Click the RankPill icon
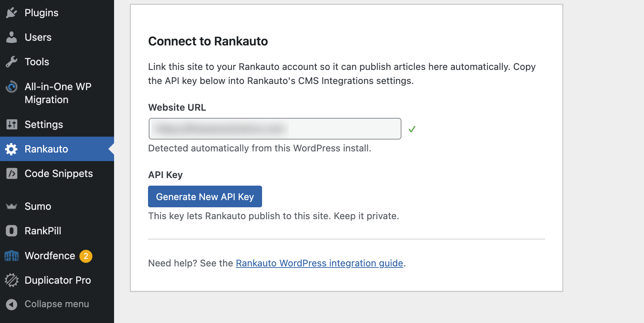 12,231
